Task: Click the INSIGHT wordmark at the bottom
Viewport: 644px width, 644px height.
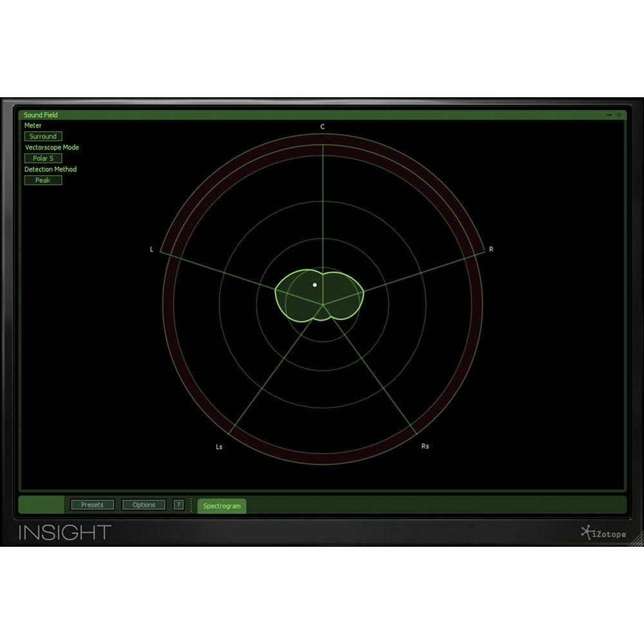Action: [x=65, y=532]
